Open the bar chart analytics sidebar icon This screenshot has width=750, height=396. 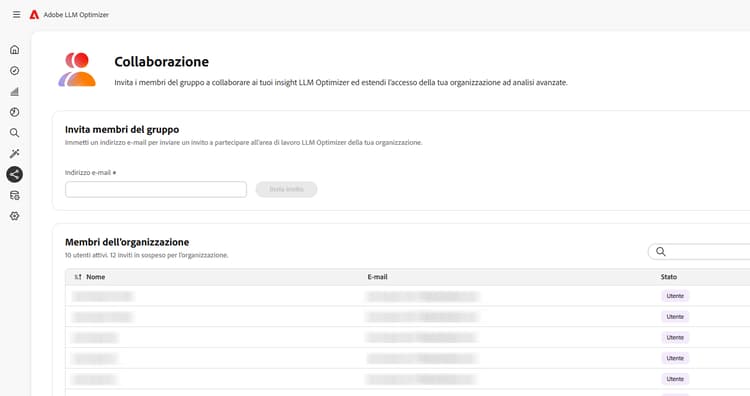coord(15,91)
